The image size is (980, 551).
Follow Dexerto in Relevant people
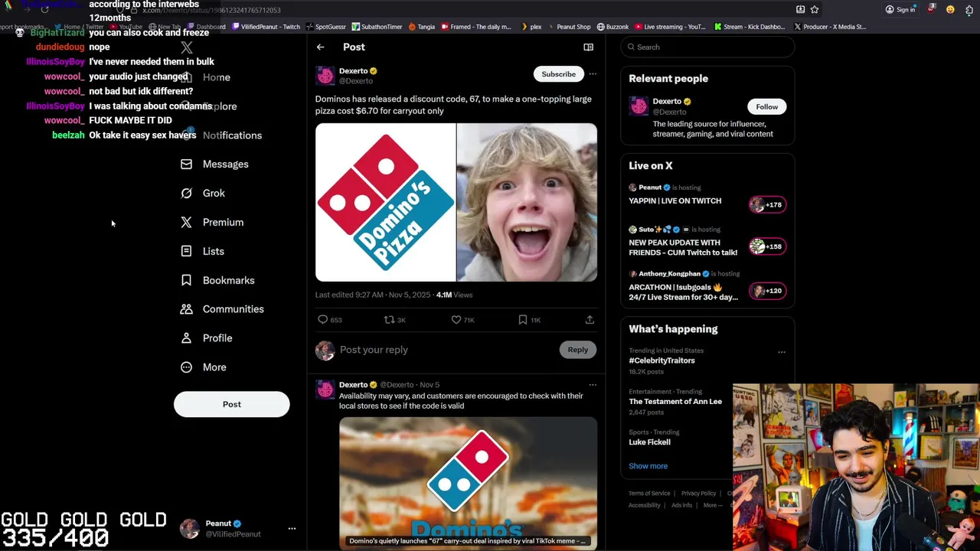pos(766,107)
